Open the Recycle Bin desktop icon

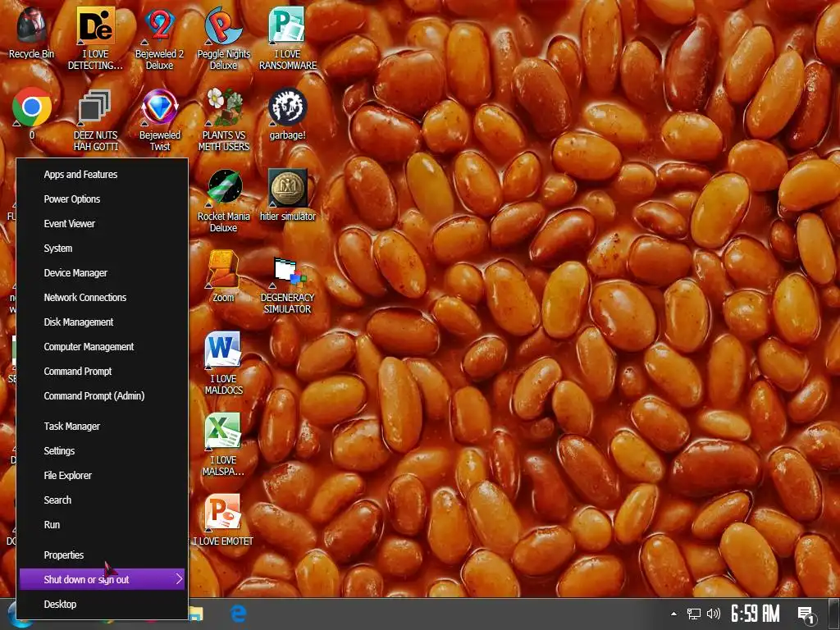pyautogui.click(x=31, y=34)
